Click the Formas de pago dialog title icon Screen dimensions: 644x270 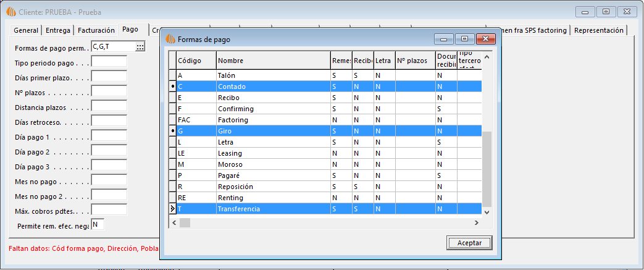pos(170,40)
